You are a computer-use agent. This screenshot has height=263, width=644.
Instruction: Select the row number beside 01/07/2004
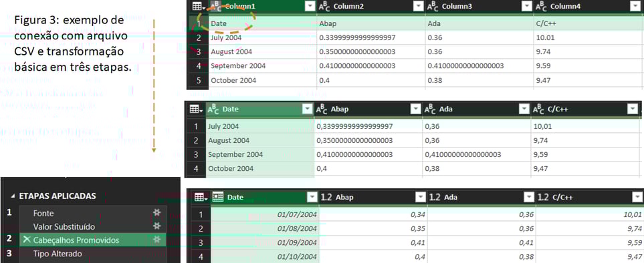click(x=201, y=214)
